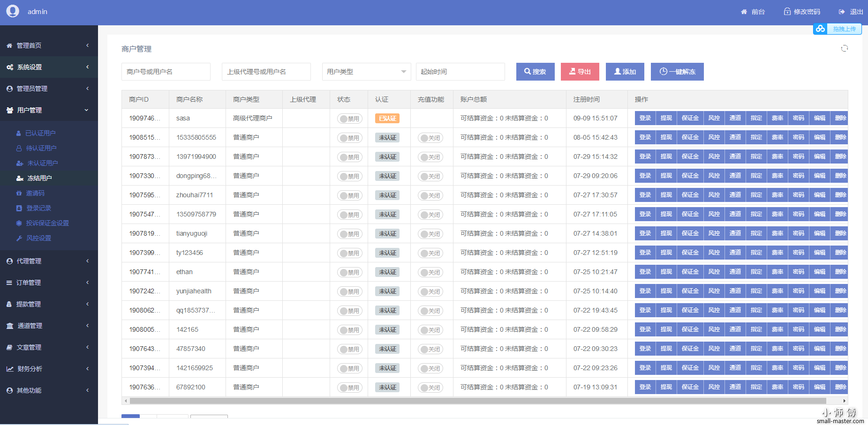Viewport: 868px width, 425px height.
Task: Click the wrench icon beside 风控设置
Action: pos(19,238)
